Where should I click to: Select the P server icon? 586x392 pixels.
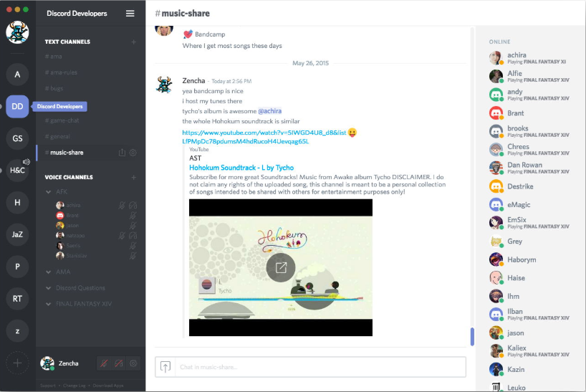[17, 267]
